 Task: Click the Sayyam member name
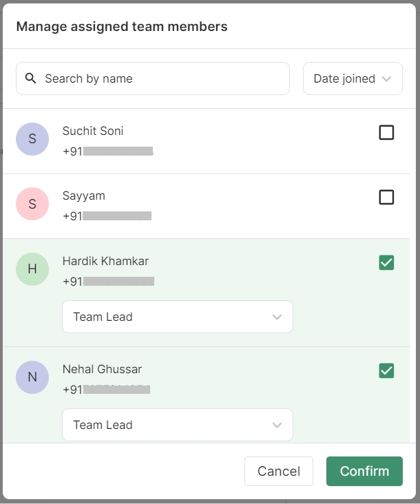(x=84, y=196)
